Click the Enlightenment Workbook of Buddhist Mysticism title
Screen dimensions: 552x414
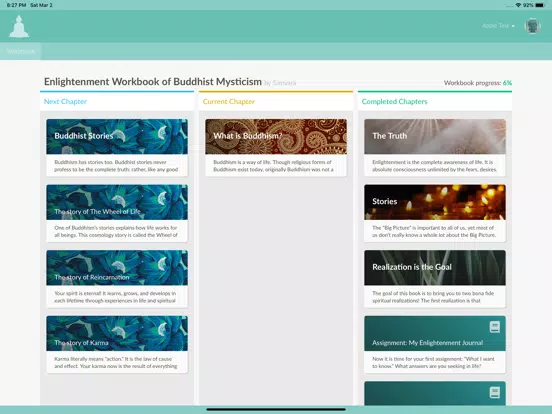click(152, 82)
